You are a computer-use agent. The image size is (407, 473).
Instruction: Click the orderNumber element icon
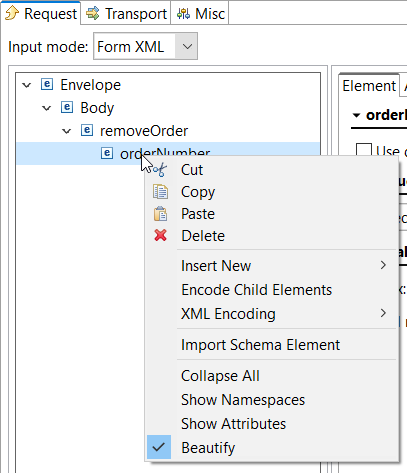pos(107,153)
